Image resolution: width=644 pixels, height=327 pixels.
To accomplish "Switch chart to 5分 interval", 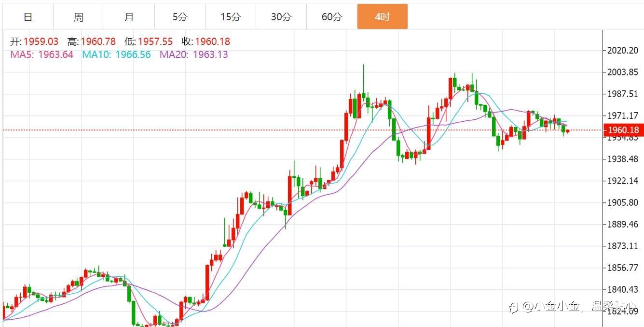I will 180,17.
